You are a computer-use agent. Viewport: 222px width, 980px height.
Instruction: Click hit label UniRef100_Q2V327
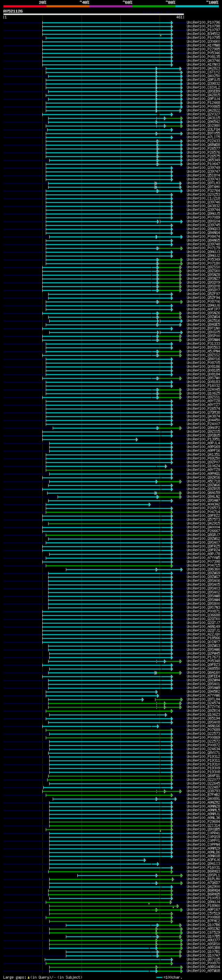click(x=203, y=114)
